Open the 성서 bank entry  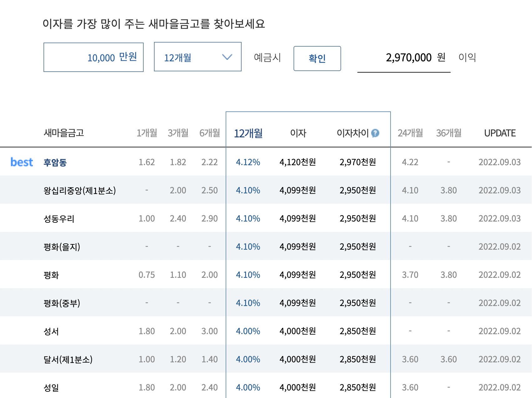tap(51, 331)
